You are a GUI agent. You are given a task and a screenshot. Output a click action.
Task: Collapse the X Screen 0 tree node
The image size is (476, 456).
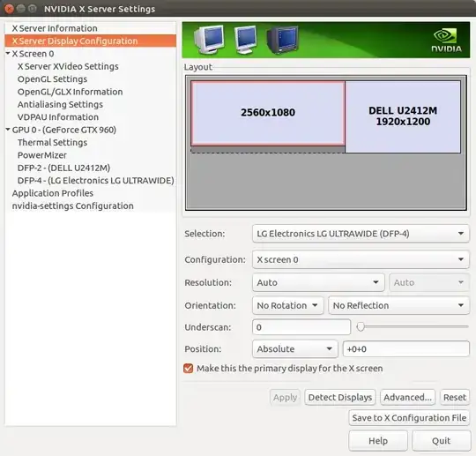[8, 54]
